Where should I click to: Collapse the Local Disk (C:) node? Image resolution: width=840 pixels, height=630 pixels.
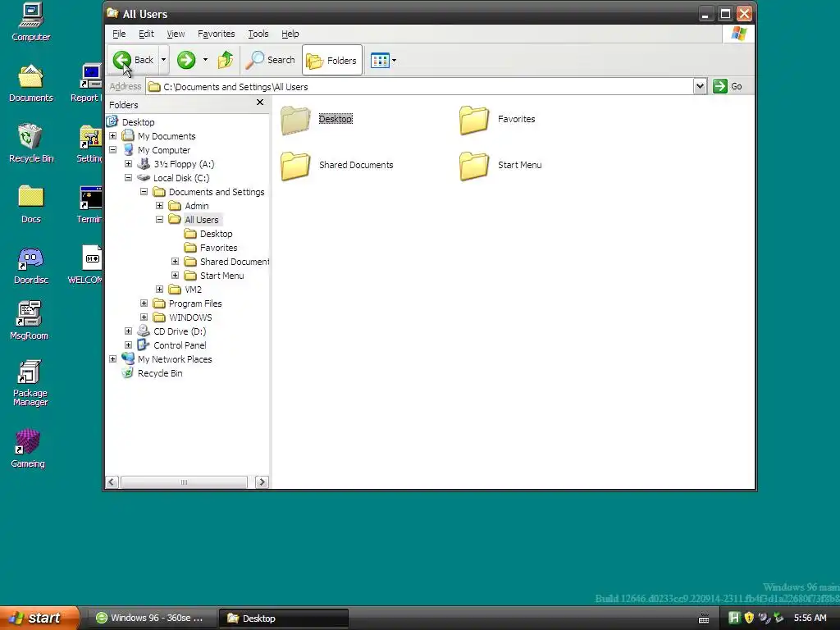point(129,178)
